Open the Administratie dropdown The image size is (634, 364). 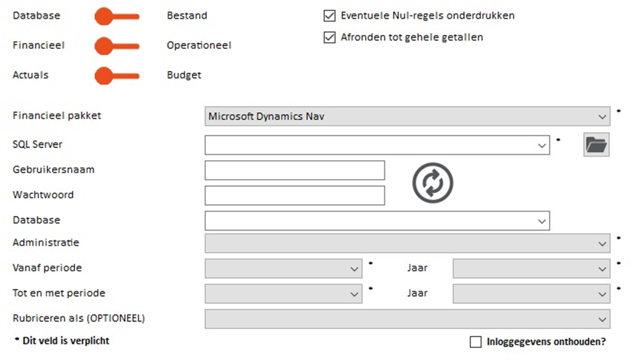[x=407, y=243]
